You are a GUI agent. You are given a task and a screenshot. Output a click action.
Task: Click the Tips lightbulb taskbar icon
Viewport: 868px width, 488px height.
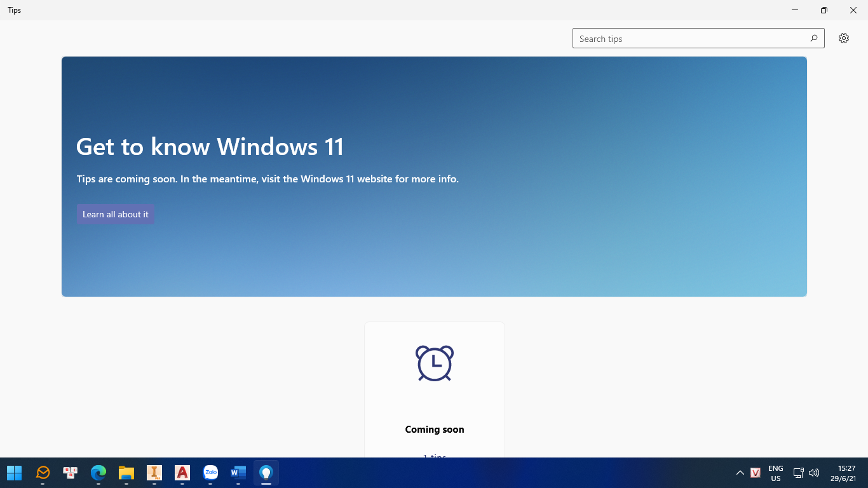[266, 473]
